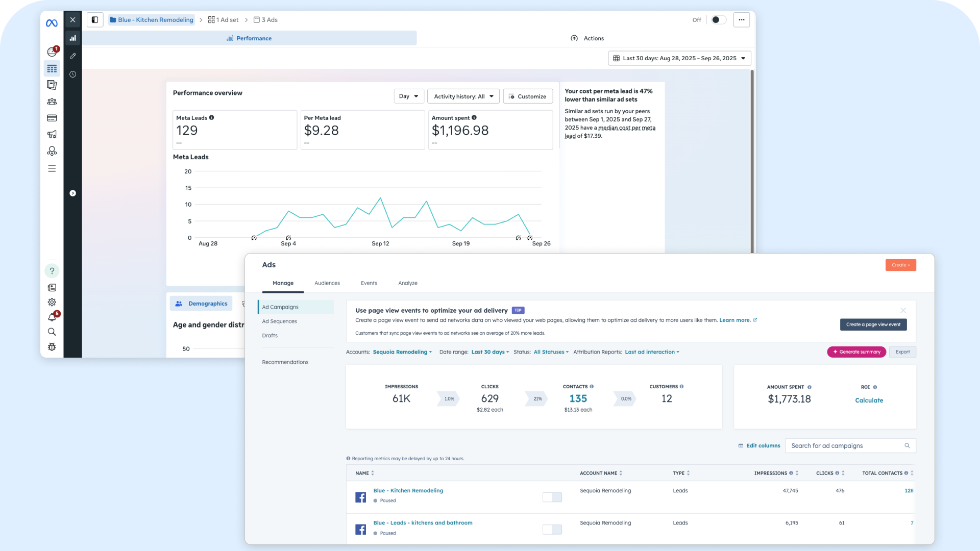Click the megaphone advertising icon
This screenshot has width=980, height=551.
[52, 135]
